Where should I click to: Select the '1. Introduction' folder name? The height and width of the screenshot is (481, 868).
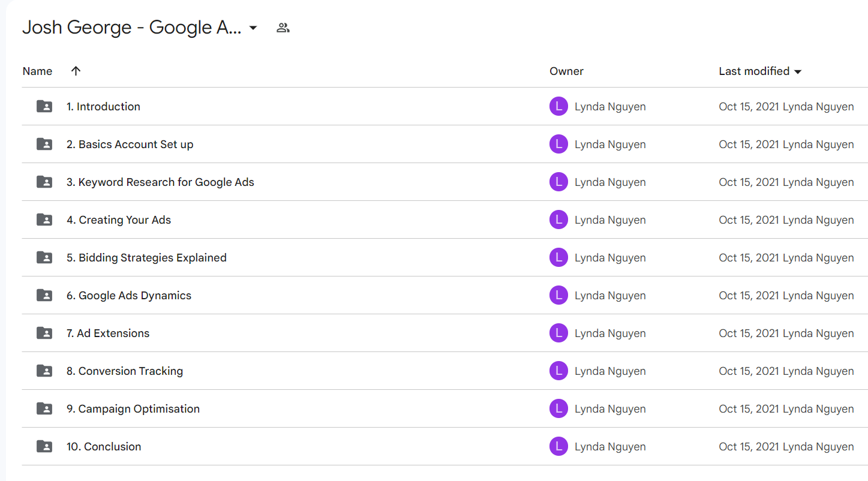[103, 106]
